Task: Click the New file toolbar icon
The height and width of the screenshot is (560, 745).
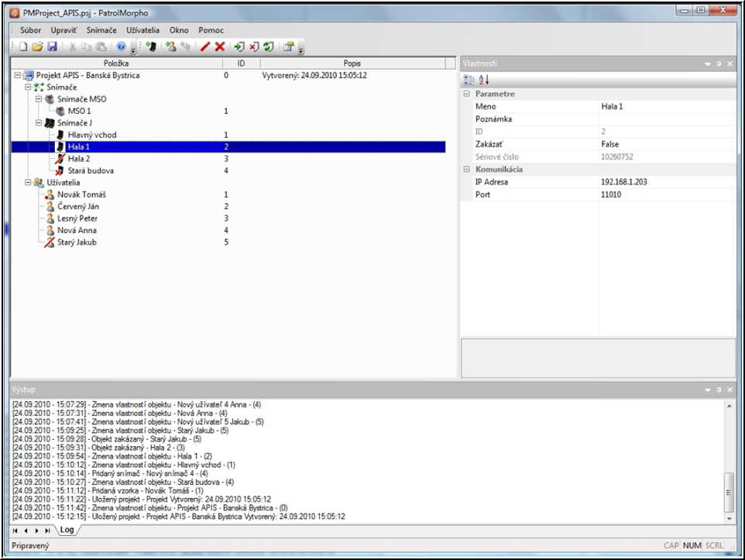Action: coord(23,47)
